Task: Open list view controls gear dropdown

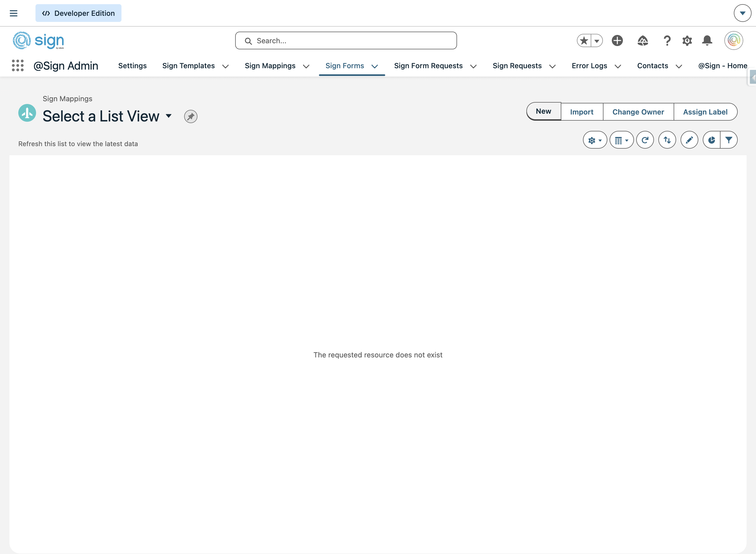Action: tap(595, 140)
